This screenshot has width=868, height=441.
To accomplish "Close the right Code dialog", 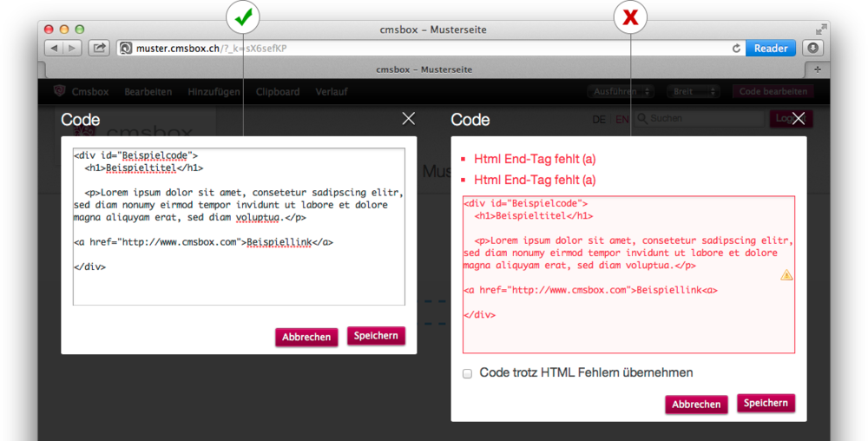I will tap(799, 118).
